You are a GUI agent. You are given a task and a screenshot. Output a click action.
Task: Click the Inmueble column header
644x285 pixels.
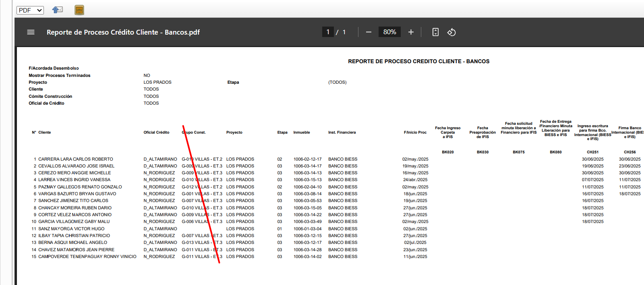pyautogui.click(x=301, y=132)
